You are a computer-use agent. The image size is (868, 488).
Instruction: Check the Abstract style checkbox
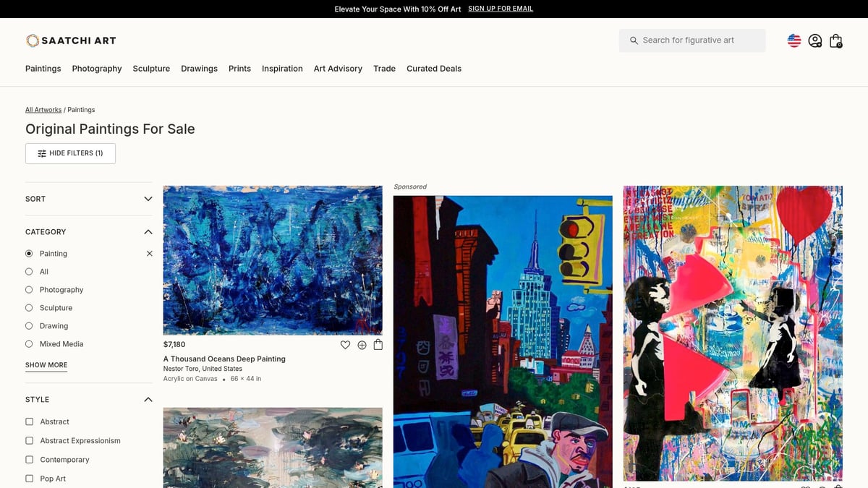tap(30, 421)
